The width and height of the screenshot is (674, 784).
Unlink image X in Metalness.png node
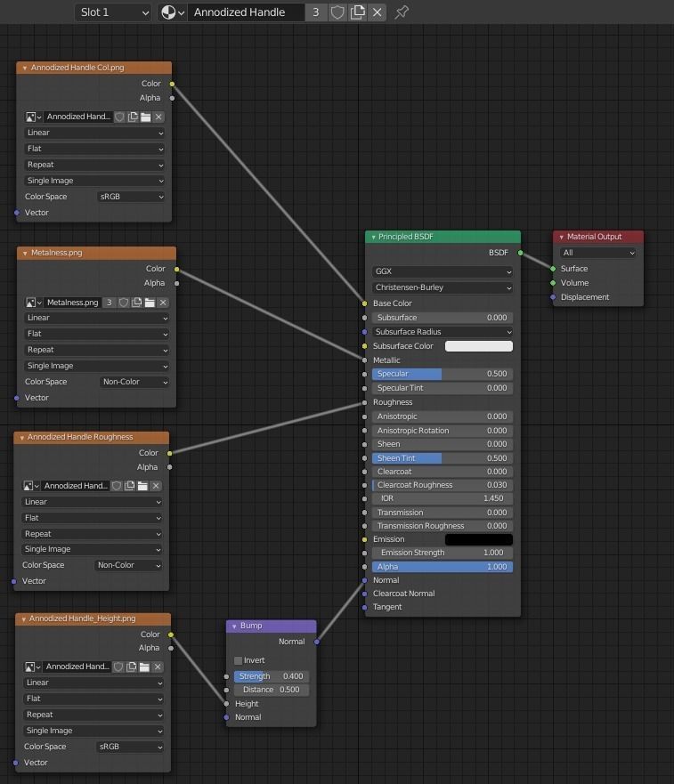163,303
